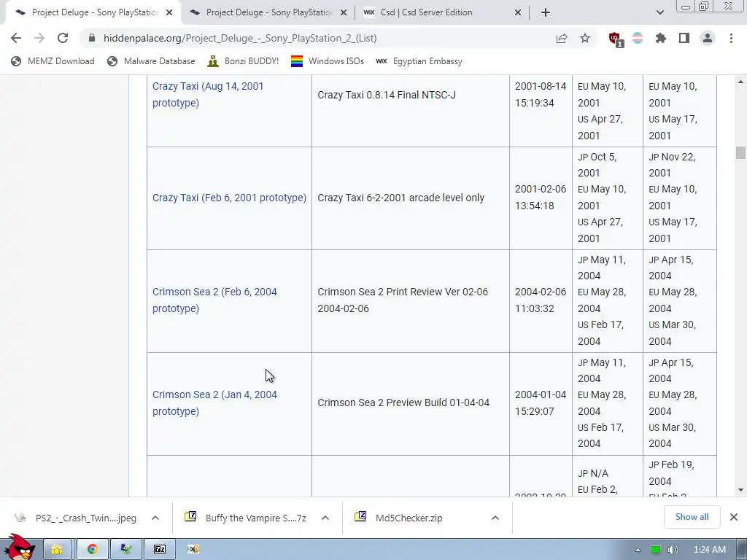Open 7-Zip taskbar icon

pos(160,550)
